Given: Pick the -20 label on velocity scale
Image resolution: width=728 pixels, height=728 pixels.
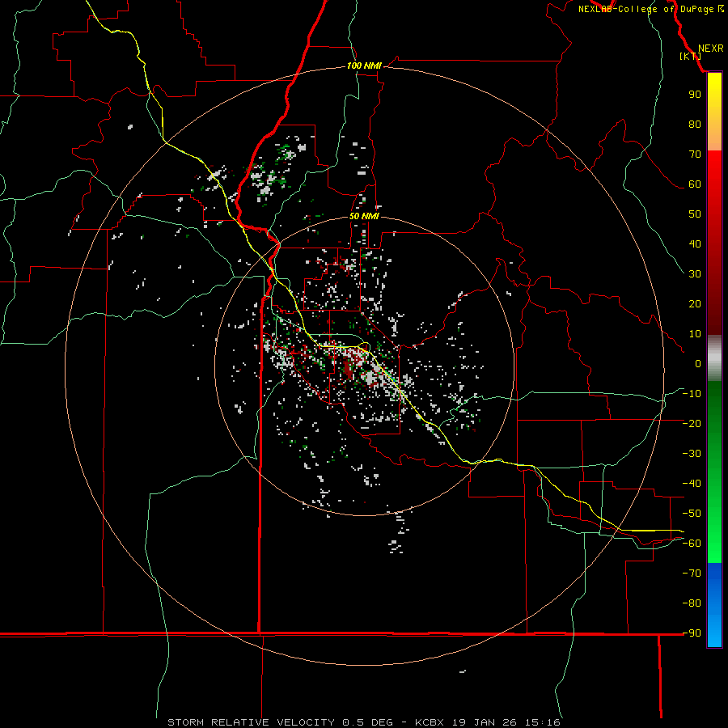Looking at the screenshot, I should point(692,423).
